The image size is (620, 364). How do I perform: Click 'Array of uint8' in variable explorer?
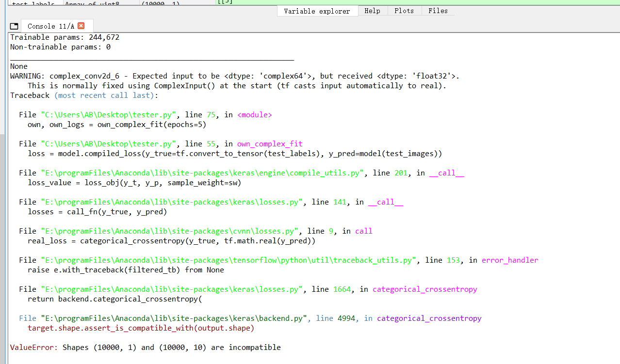click(x=92, y=3)
